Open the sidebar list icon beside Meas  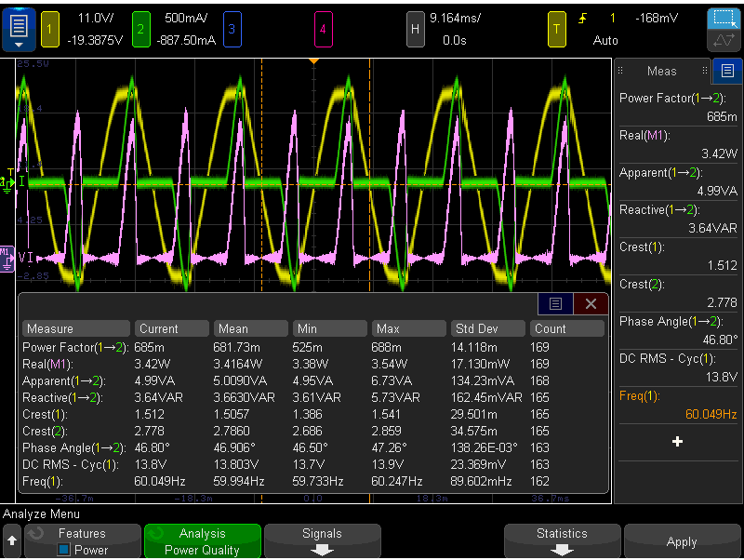(727, 71)
